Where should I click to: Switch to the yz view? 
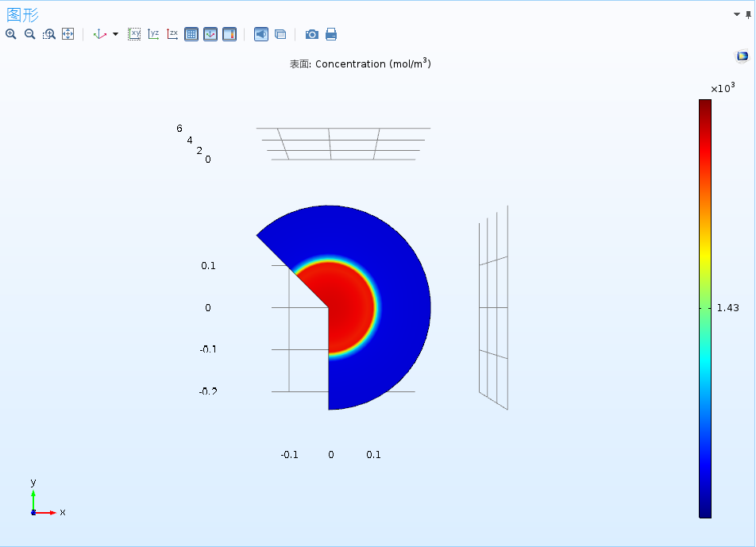coord(153,34)
